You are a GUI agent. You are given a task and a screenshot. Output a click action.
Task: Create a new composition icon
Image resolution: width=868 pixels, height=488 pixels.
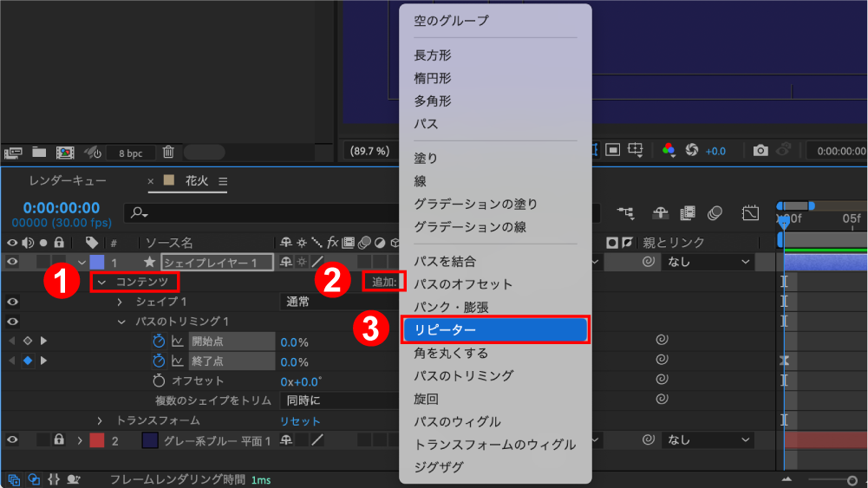point(65,153)
